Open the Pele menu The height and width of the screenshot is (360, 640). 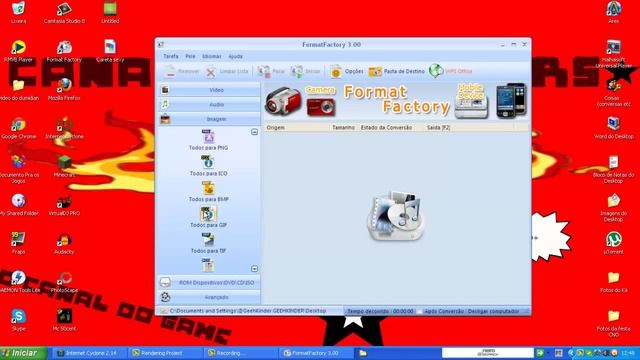190,56
